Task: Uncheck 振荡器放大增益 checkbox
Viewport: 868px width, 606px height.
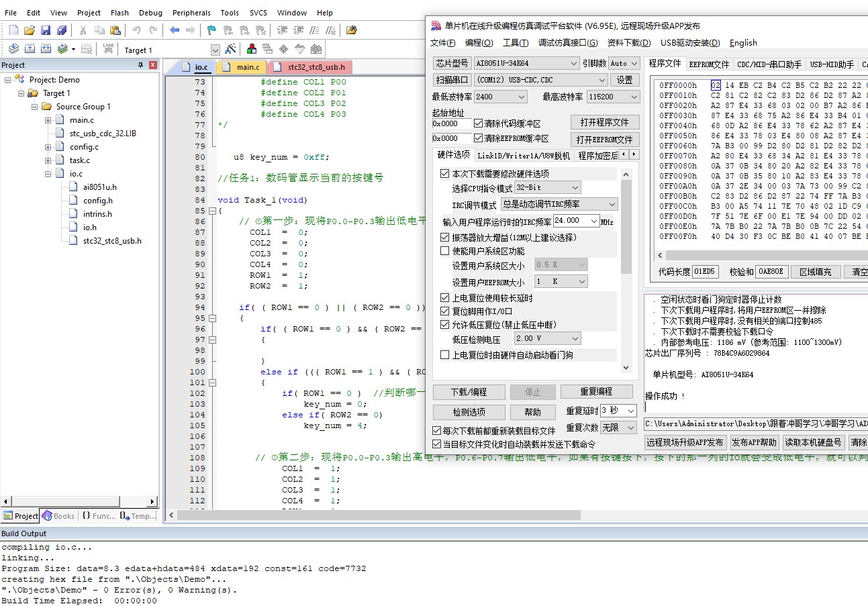Action: pyautogui.click(x=444, y=237)
